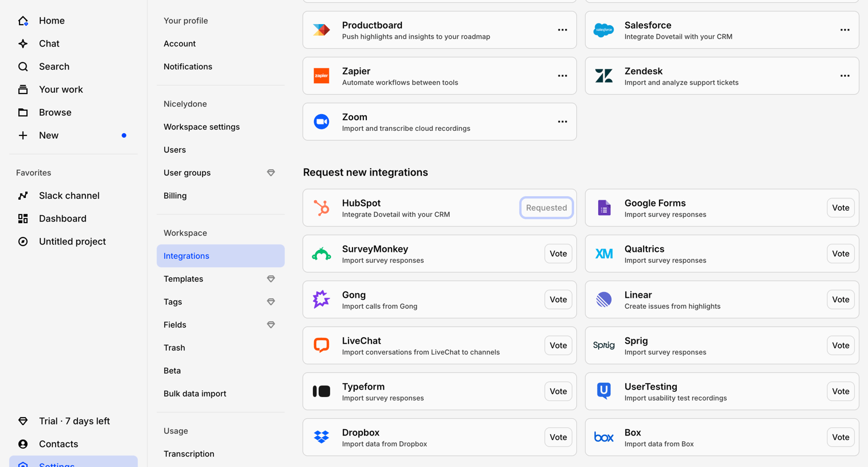Open Transcription usage page
The height and width of the screenshot is (467, 868).
tap(220, 454)
